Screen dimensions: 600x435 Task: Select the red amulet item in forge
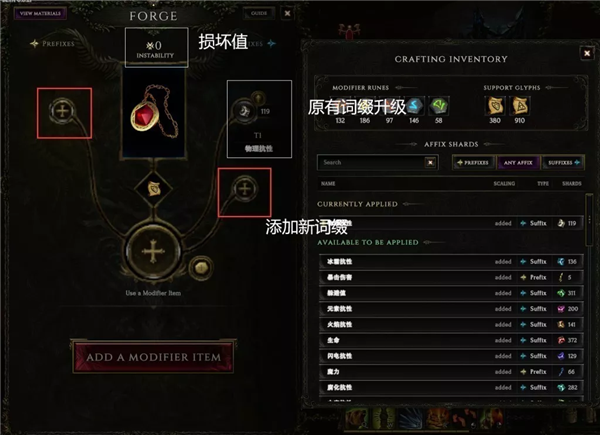pyautogui.click(x=154, y=112)
